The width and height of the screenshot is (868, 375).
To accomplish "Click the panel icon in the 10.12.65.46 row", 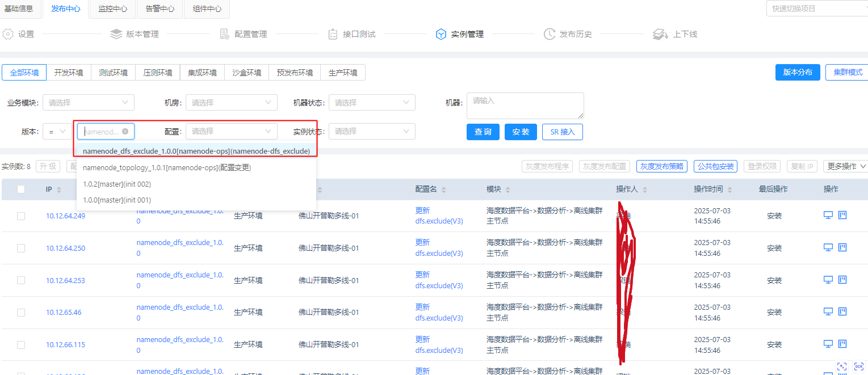I will pos(842,312).
